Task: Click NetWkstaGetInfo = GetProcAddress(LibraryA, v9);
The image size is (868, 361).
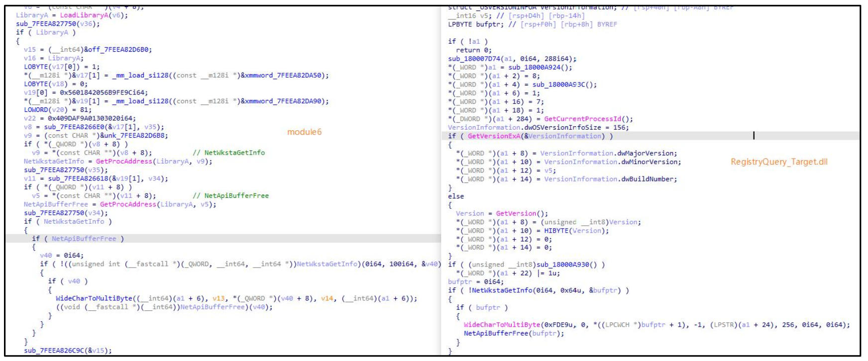Action: (x=118, y=161)
